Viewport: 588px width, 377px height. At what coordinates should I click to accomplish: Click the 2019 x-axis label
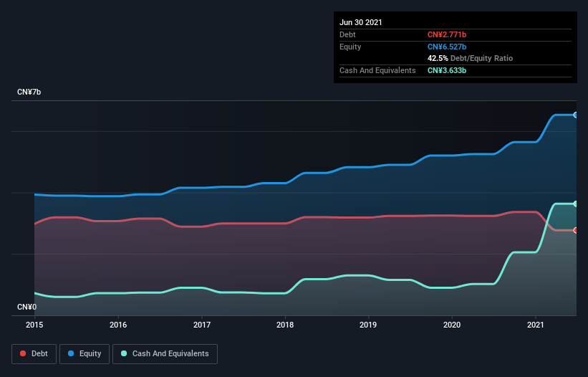coord(368,325)
